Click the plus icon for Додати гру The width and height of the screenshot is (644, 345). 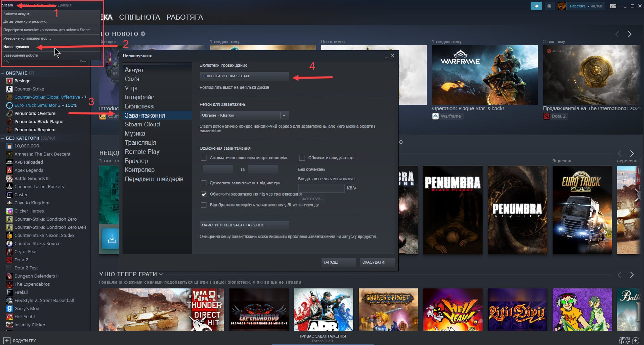point(7,341)
